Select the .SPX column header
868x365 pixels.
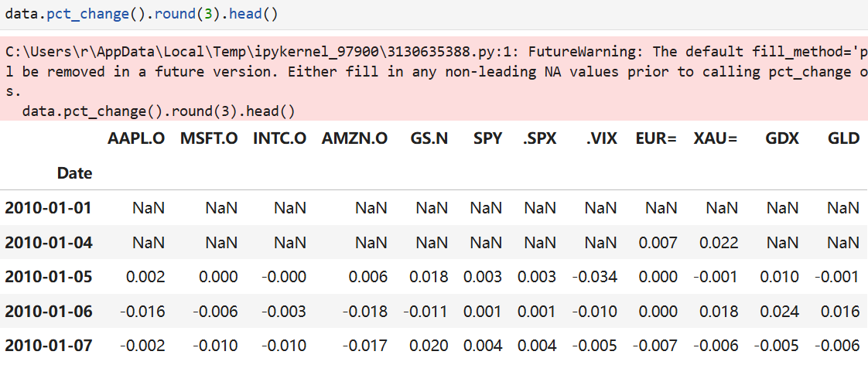click(540, 139)
